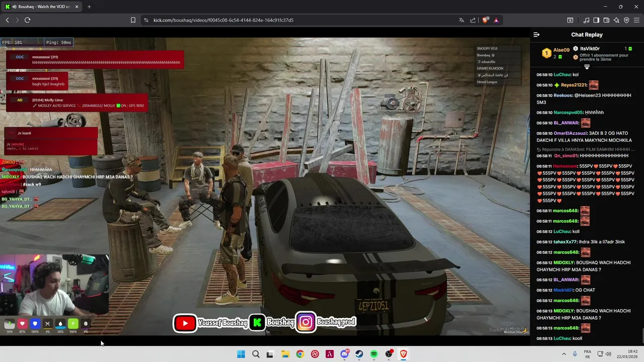Open Brave Rewards triangle icon
The width and height of the screenshot is (644, 362).
coord(496,20)
